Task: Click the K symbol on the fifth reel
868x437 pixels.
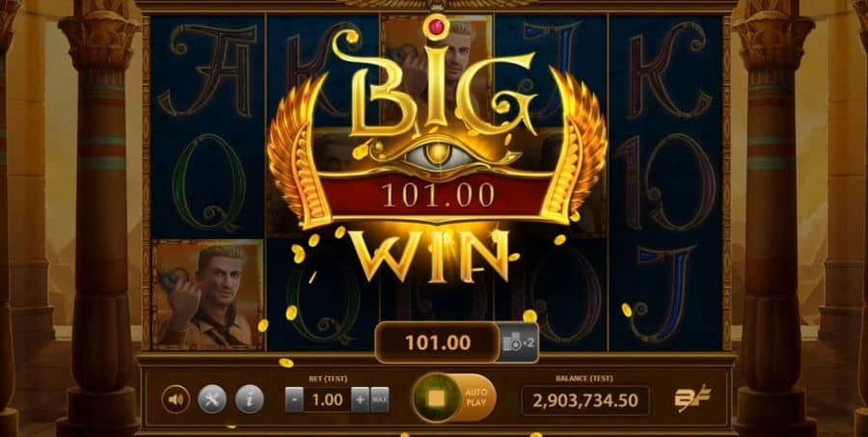Action: tap(668, 69)
